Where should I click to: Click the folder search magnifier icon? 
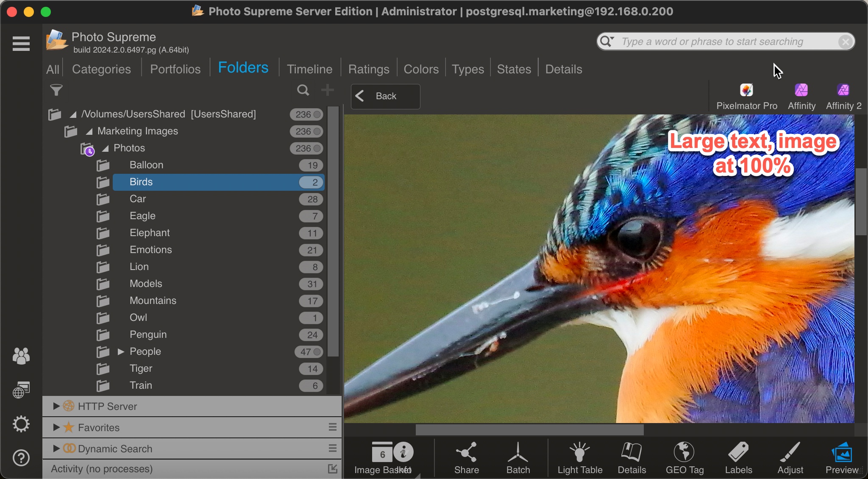(x=303, y=90)
